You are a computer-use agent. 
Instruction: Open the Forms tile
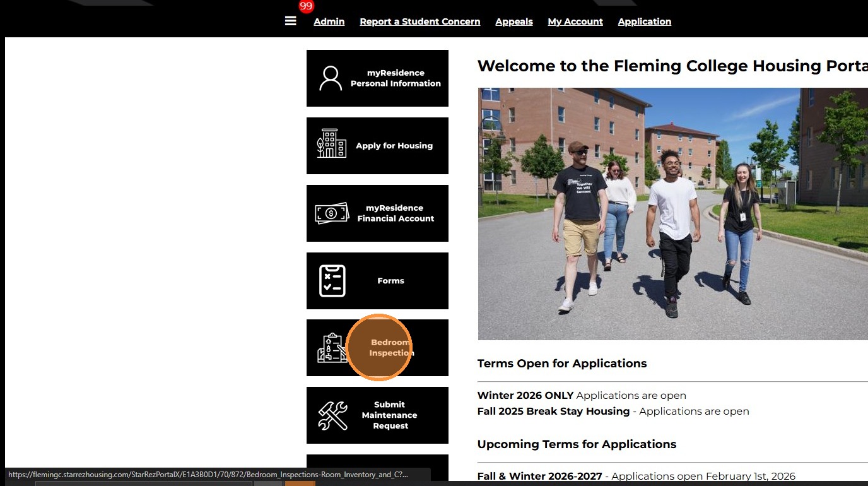coord(377,281)
